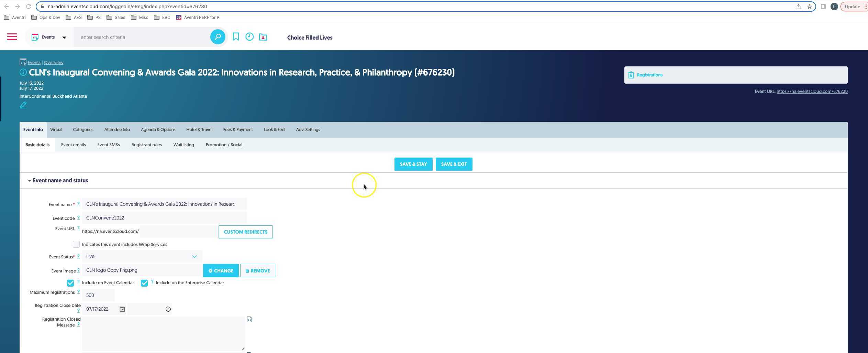Click the SAVE & EXIT button
Viewport: 868px width, 353px height.
[454, 164]
